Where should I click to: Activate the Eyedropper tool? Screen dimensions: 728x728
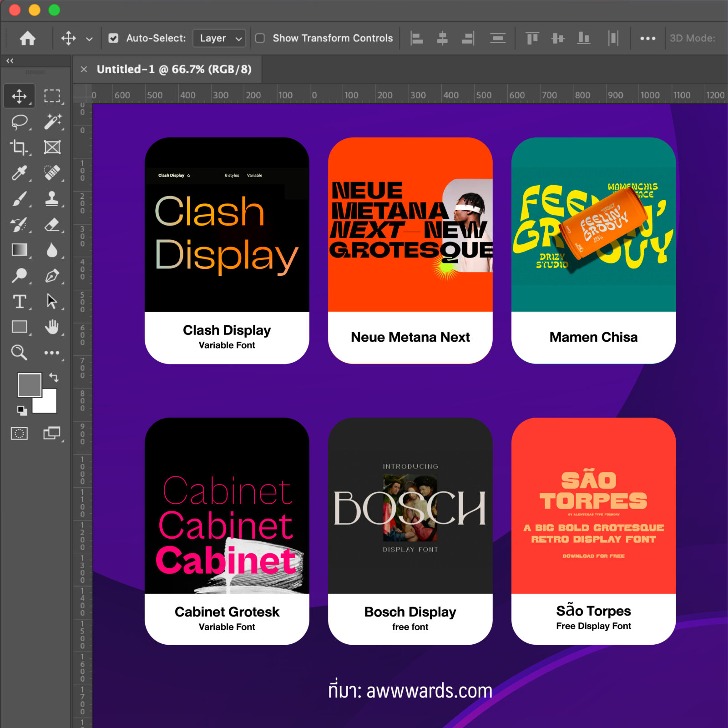(19, 173)
